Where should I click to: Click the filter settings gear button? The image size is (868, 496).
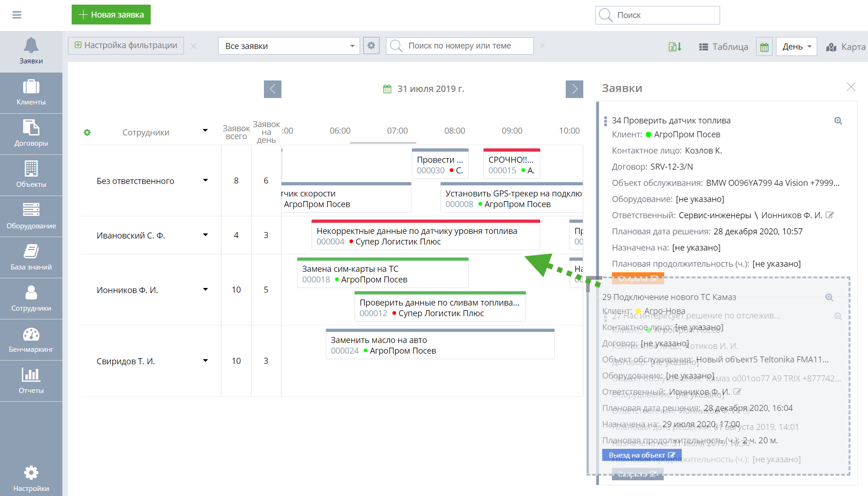pos(371,46)
